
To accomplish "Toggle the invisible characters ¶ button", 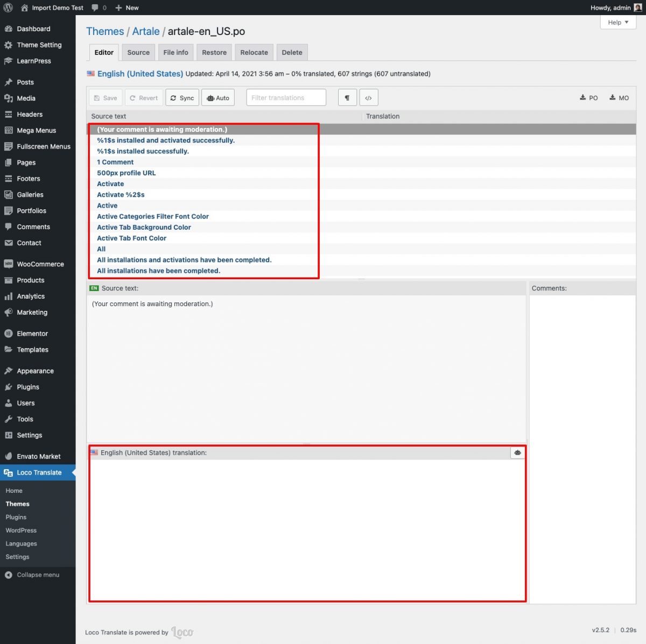I will pos(347,97).
